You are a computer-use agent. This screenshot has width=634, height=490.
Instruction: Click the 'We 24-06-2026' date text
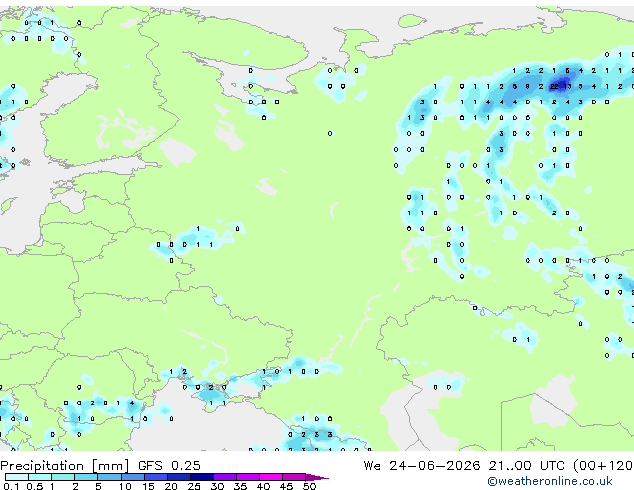(x=422, y=466)
